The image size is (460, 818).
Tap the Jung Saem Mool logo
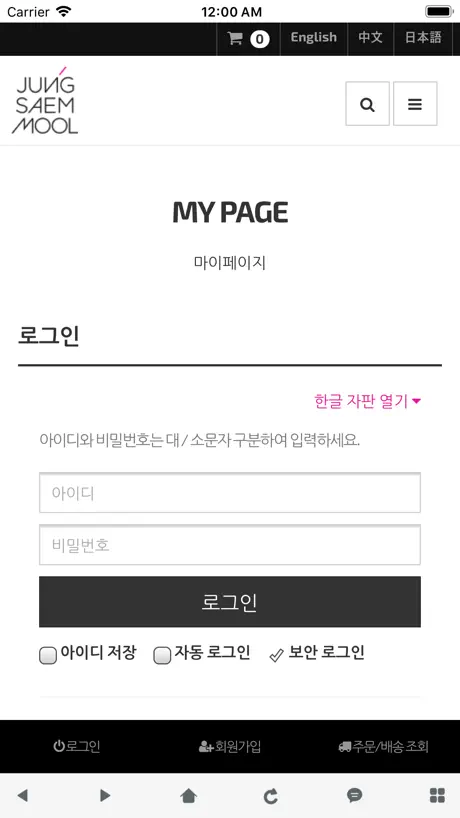click(x=45, y=100)
